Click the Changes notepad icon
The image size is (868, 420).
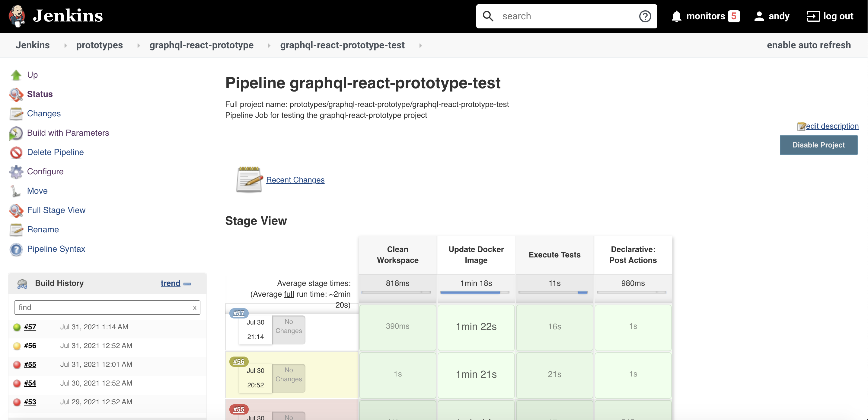click(16, 114)
